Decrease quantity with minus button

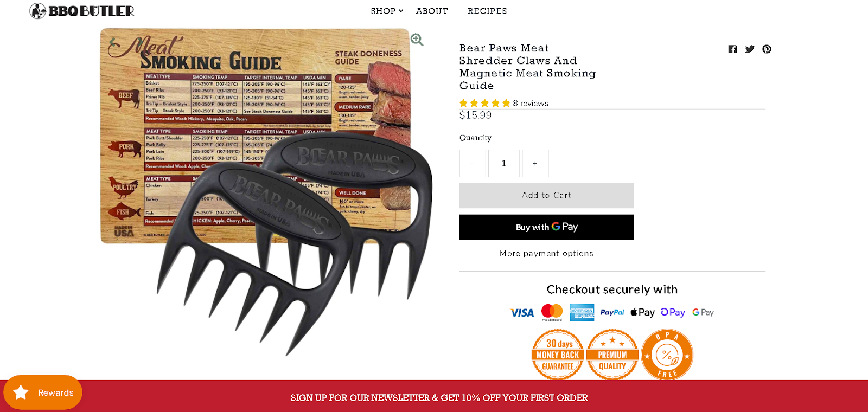click(x=473, y=163)
